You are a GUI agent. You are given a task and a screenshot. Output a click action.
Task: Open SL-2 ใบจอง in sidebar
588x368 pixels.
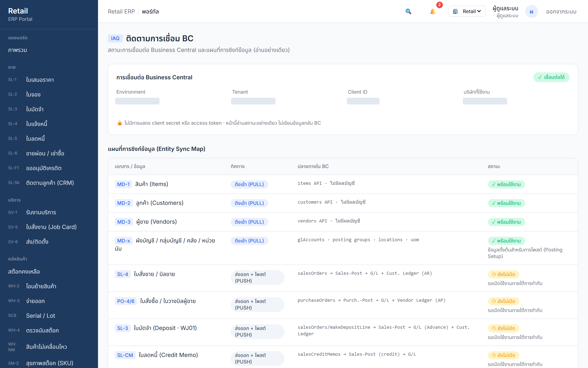tap(49, 94)
